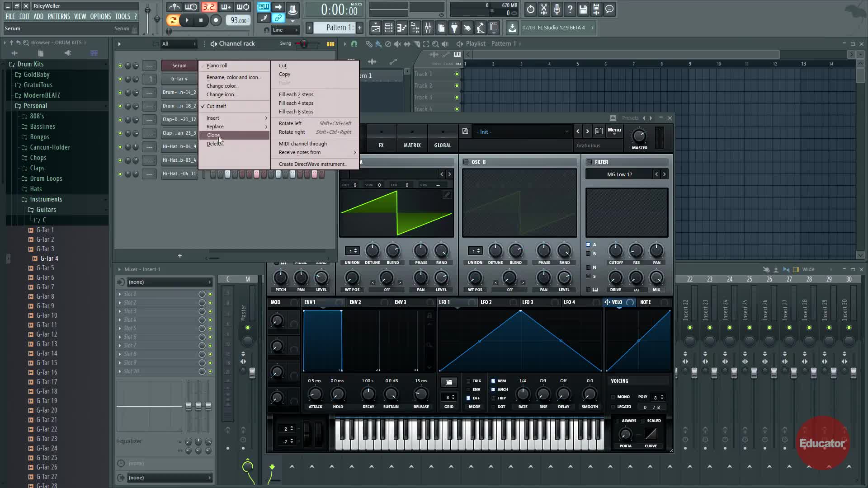The width and height of the screenshot is (868, 488).
Task: Select Clone in the context menu
Action: [213, 135]
